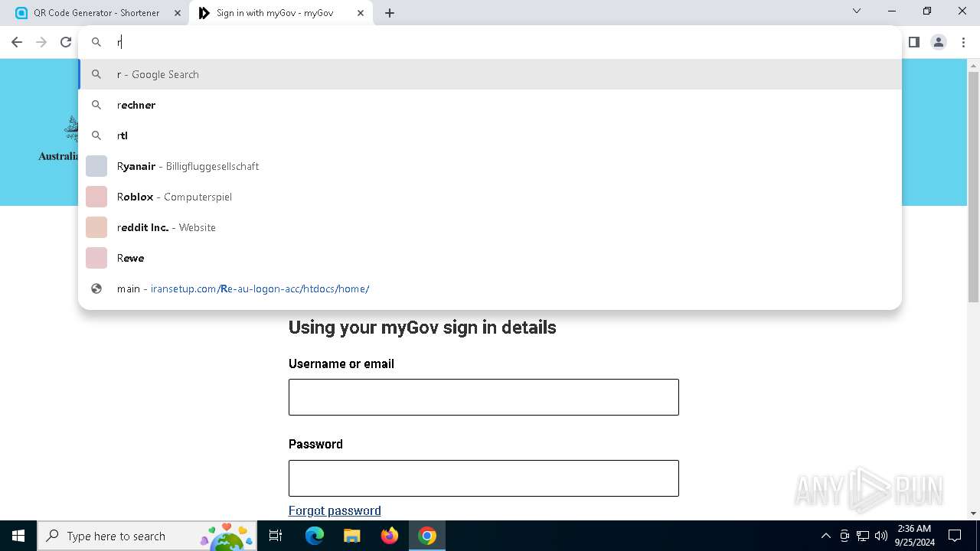Click the magnifier icon beside rechner
The image size is (980, 551).
click(96, 105)
